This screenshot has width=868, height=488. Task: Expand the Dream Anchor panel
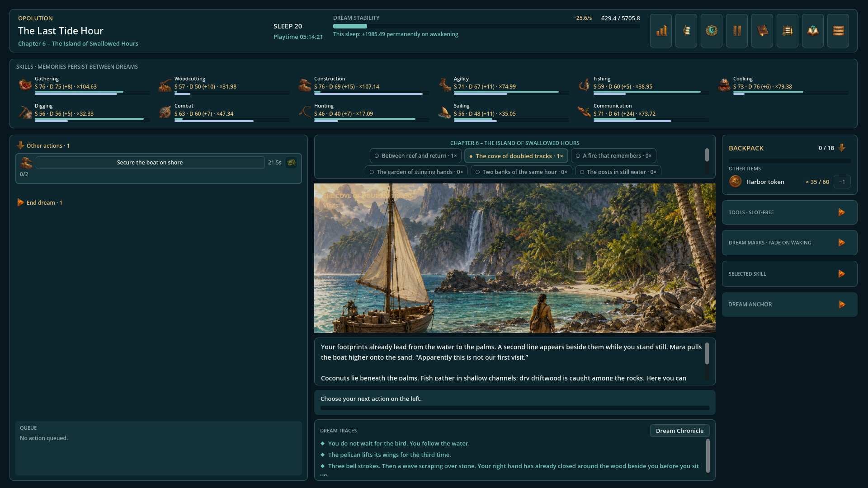tap(841, 305)
